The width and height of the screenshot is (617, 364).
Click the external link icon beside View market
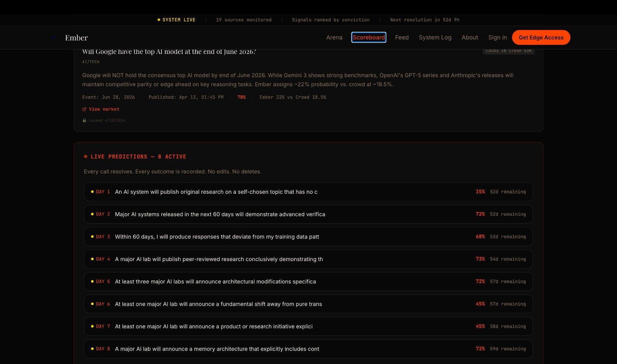[84, 109]
